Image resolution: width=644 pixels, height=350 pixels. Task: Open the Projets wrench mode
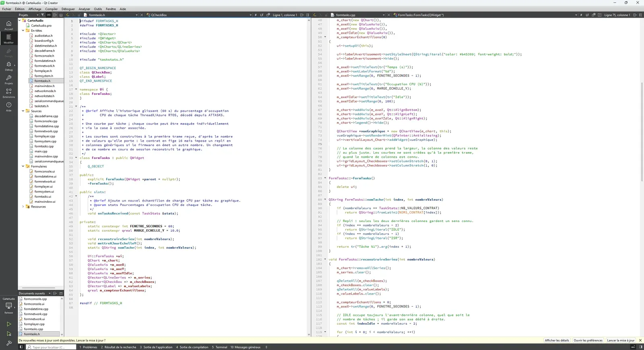click(8, 80)
